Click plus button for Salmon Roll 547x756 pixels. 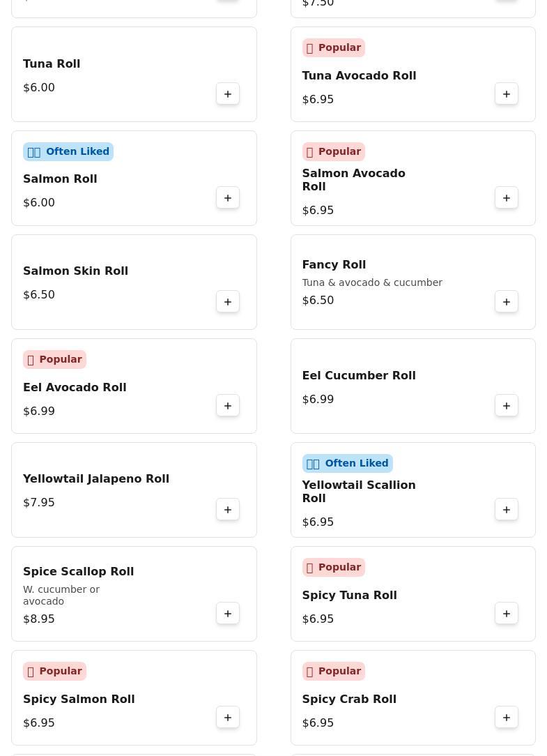pyautogui.click(x=228, y=198)
